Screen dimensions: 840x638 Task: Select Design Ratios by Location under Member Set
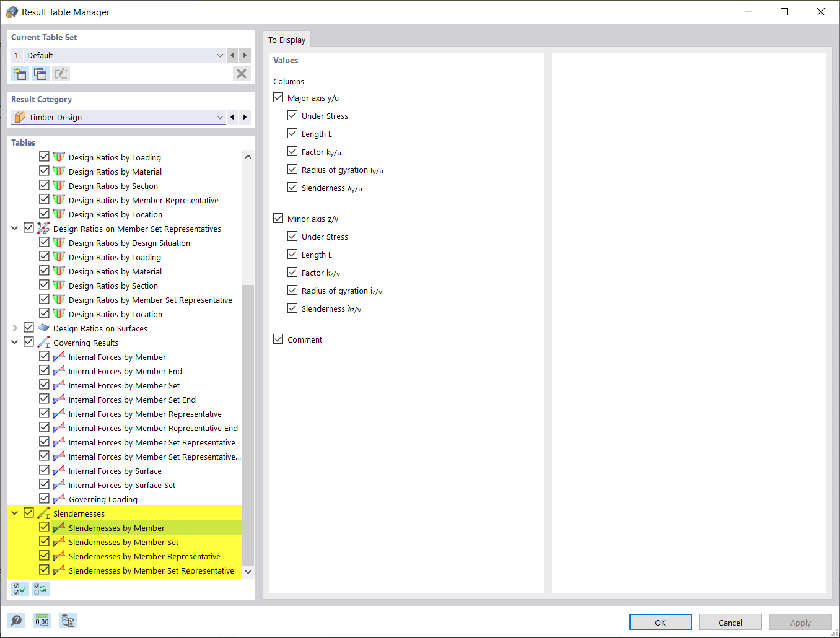[115, 314]
